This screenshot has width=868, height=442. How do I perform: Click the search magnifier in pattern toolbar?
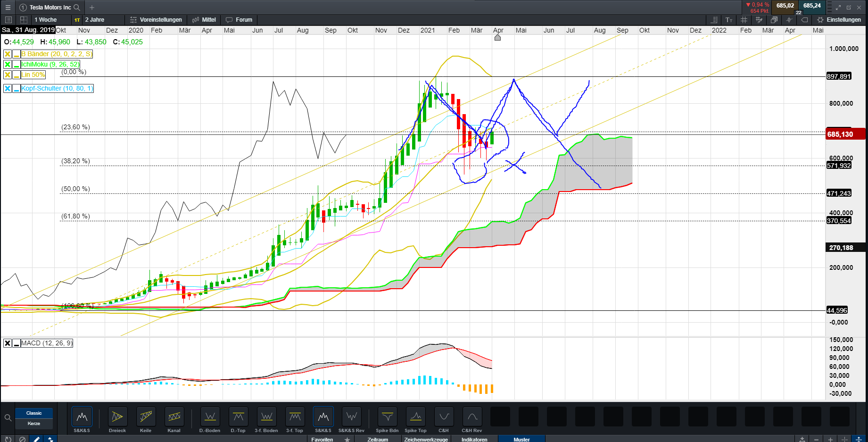coord(8,417)
